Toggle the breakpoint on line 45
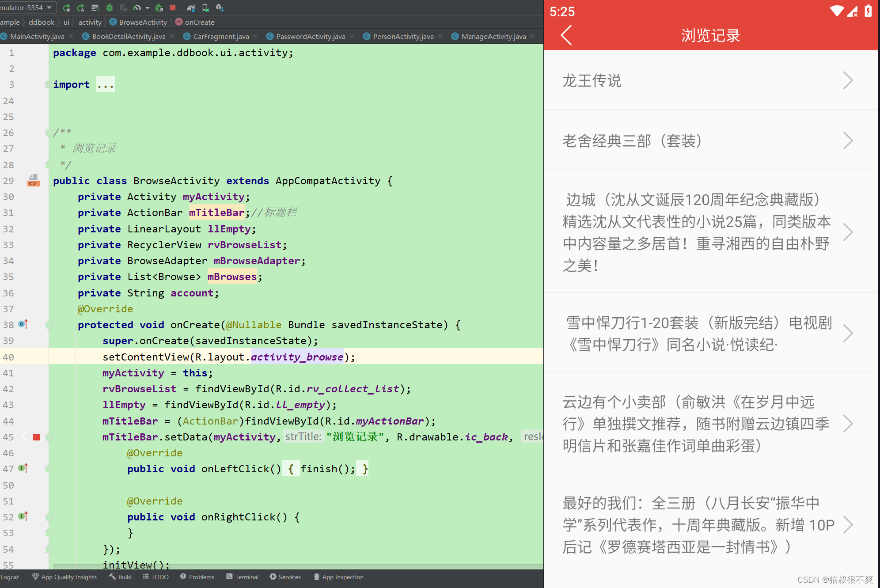This screenshot has height=588, width=880. pyautogui.click(x=37, y=437)
